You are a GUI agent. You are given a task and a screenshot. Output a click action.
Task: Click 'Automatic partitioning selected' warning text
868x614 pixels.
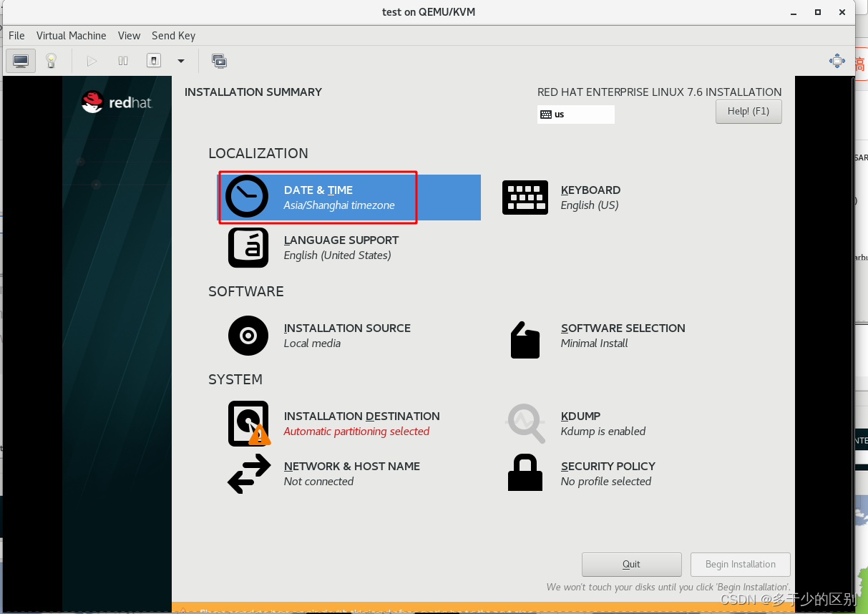tap(356, 432)
